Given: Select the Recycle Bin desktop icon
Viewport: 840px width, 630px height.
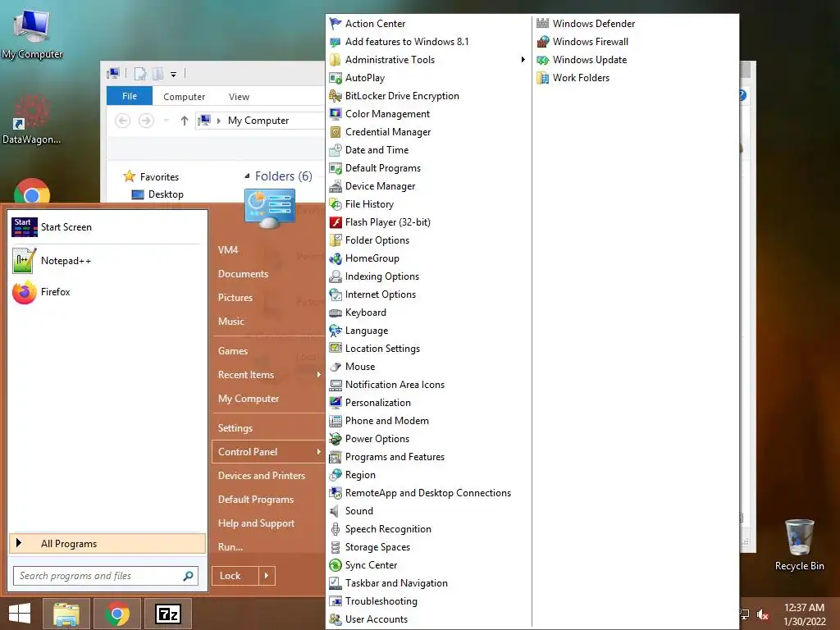Looking at the screenshot, I should tap(799, 545).
